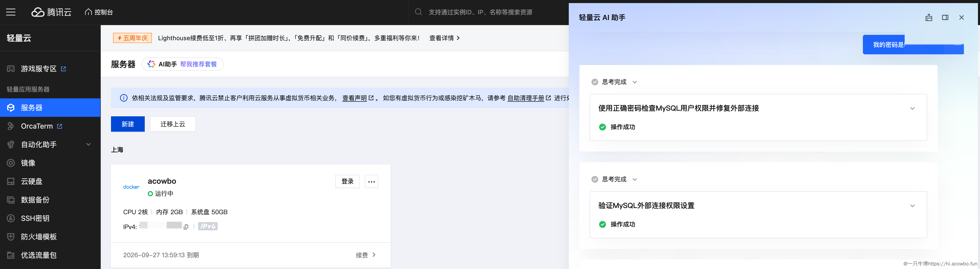The width and height of the screenshot is (980, 269).
Task: Click AI助手 帮我推荐套餐 button
Action: [x=183, y=64]
